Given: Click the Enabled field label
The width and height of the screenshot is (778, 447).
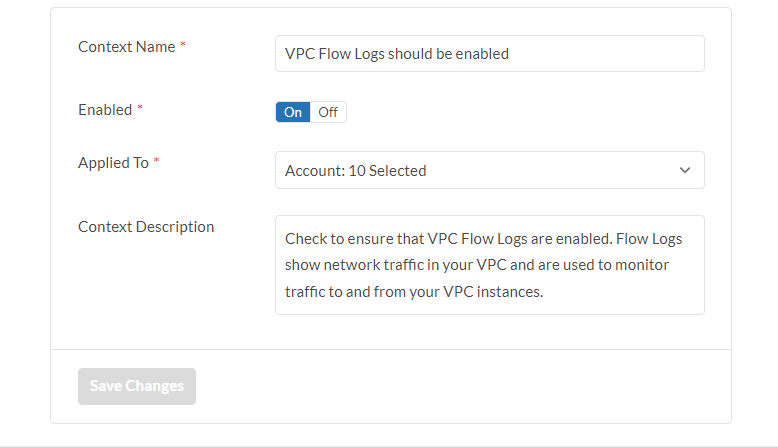Looking at the screenshot, I should tap(105, 110).
